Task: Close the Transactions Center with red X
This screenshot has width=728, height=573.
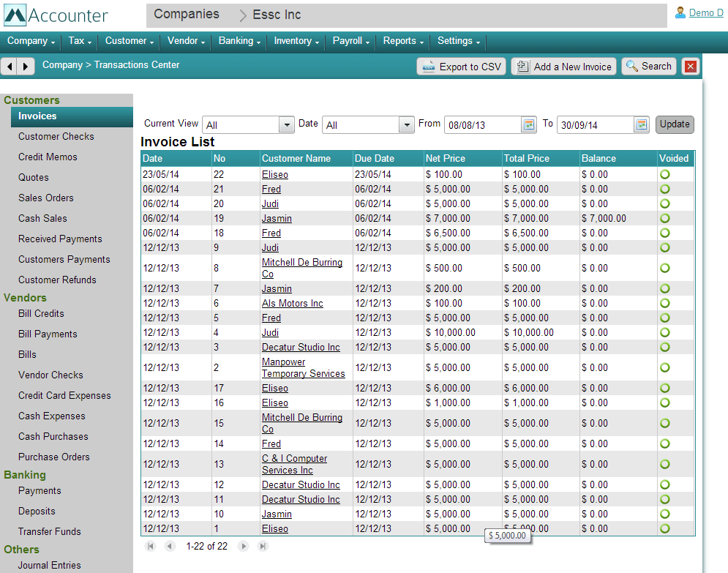Action: [x=691, y=67]
